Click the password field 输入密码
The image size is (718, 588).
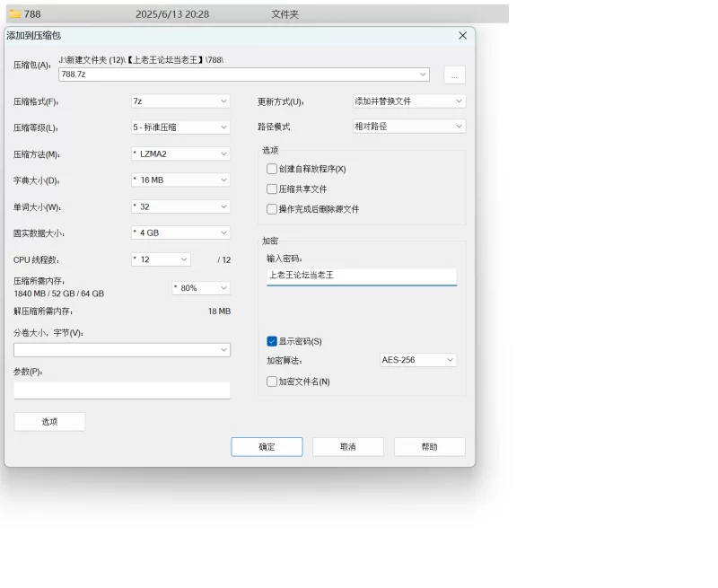click(x=362, y=276)
